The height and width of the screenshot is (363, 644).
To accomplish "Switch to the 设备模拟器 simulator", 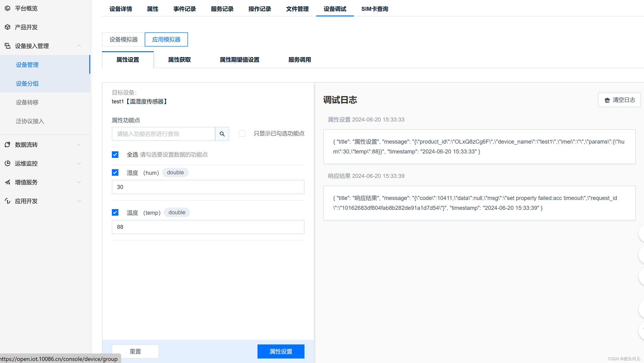I will (124, 39).
